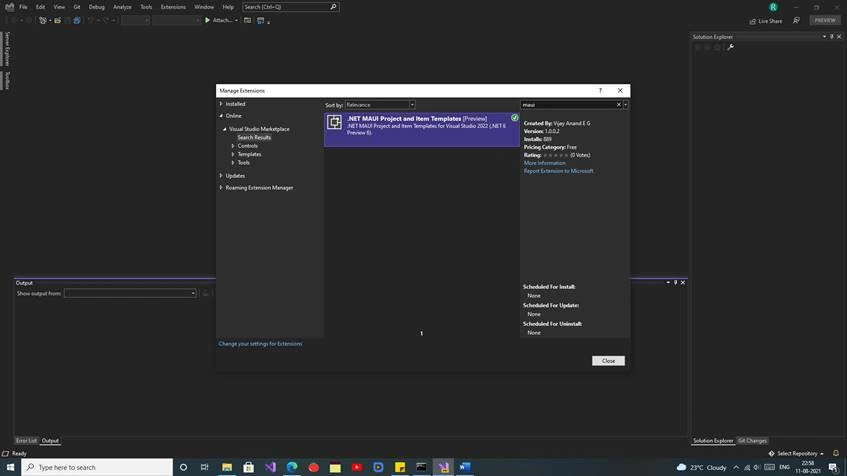Open the Windows Start button
847x476 pixels.
10,467
